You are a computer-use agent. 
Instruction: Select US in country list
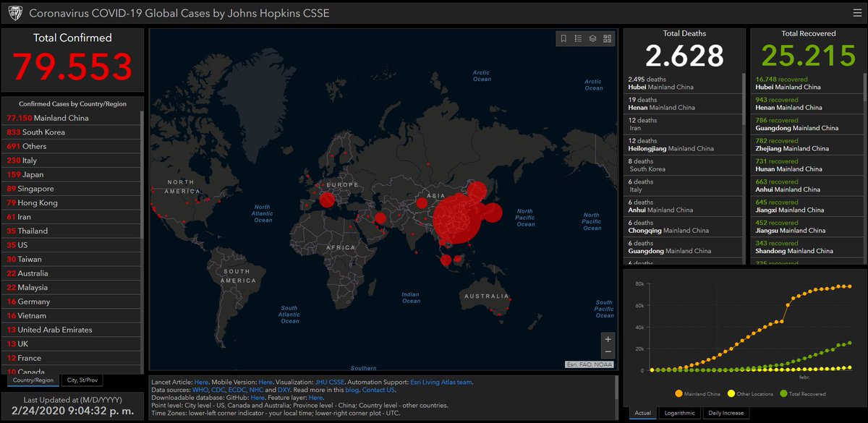[72, 245]
